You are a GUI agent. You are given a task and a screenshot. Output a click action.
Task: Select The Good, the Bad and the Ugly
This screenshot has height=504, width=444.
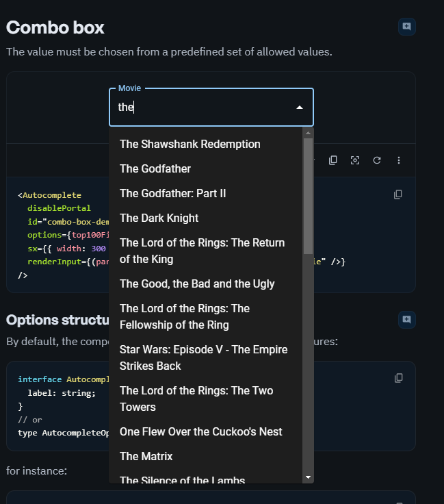(x=197, y=283)
